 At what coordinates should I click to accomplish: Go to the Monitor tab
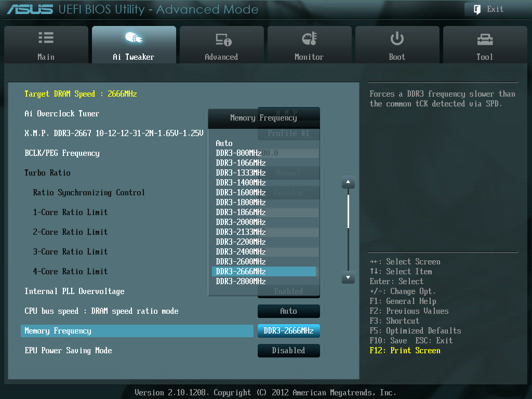pyautogui.click(x=310, y=45)
